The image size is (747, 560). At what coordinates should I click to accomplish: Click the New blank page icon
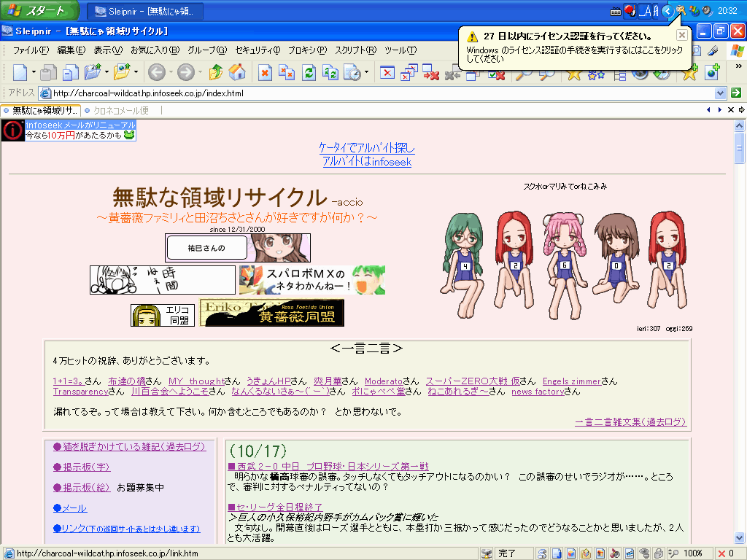click(20, 72)
